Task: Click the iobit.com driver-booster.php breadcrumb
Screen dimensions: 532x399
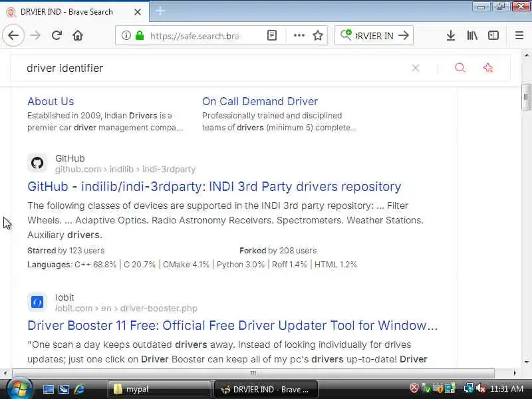Action: [126, 308]
